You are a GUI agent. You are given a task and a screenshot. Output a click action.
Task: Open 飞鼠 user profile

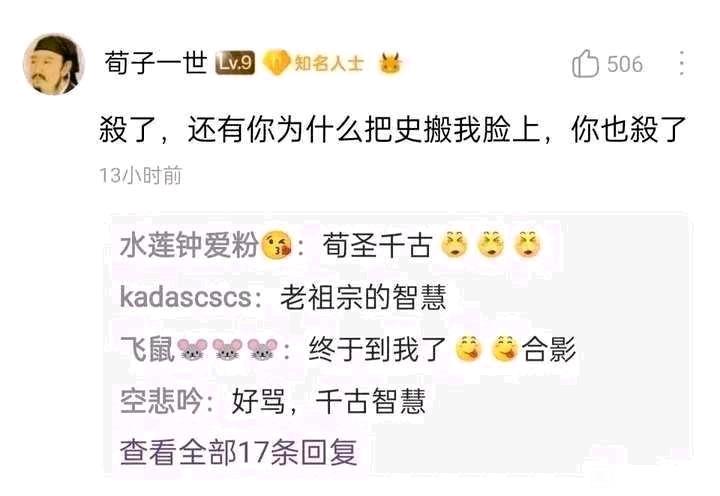pos(147,349)
